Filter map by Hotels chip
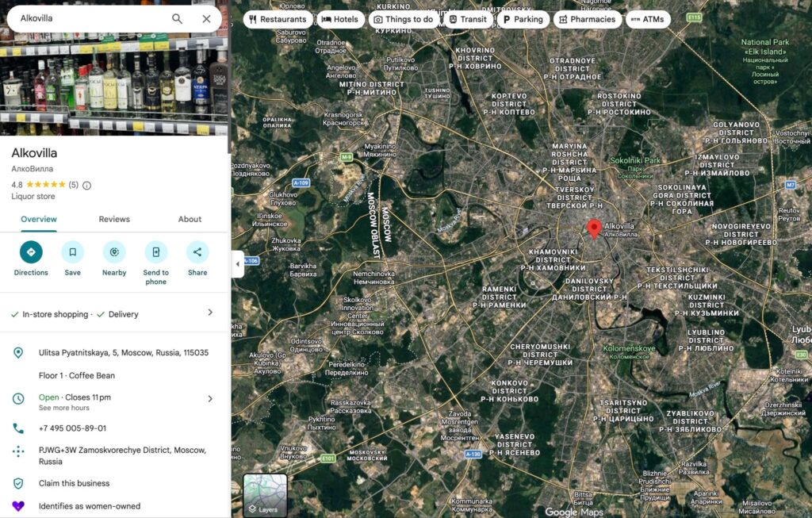812x518 pixels. point(339,19)
